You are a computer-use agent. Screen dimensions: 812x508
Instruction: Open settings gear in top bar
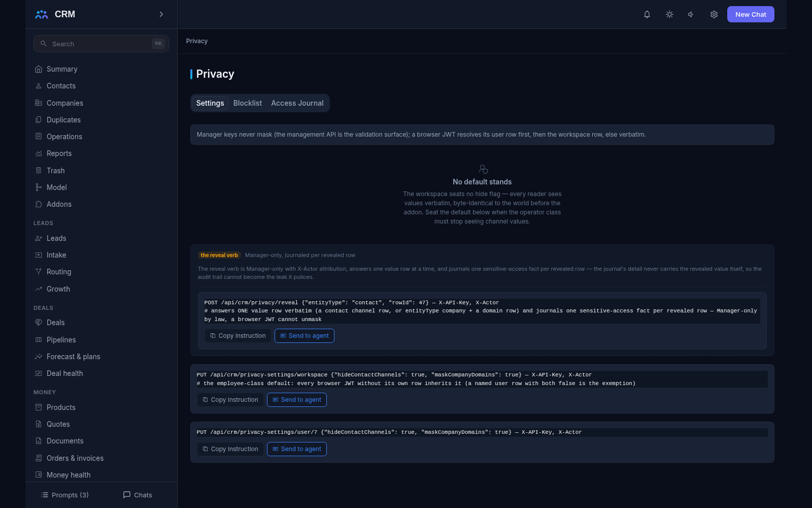(x=714, y=14)
